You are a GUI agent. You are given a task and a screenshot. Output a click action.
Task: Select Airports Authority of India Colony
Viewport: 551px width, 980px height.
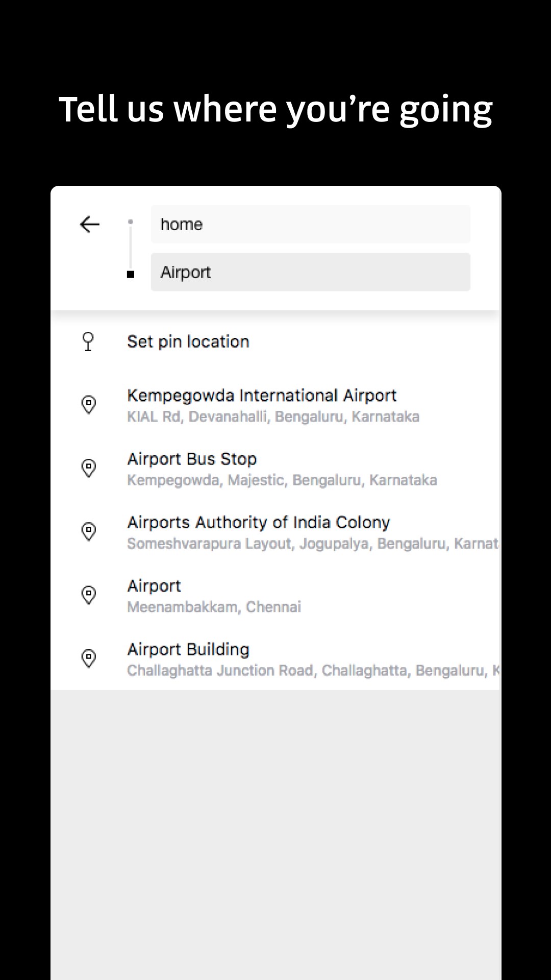(259, 522)
